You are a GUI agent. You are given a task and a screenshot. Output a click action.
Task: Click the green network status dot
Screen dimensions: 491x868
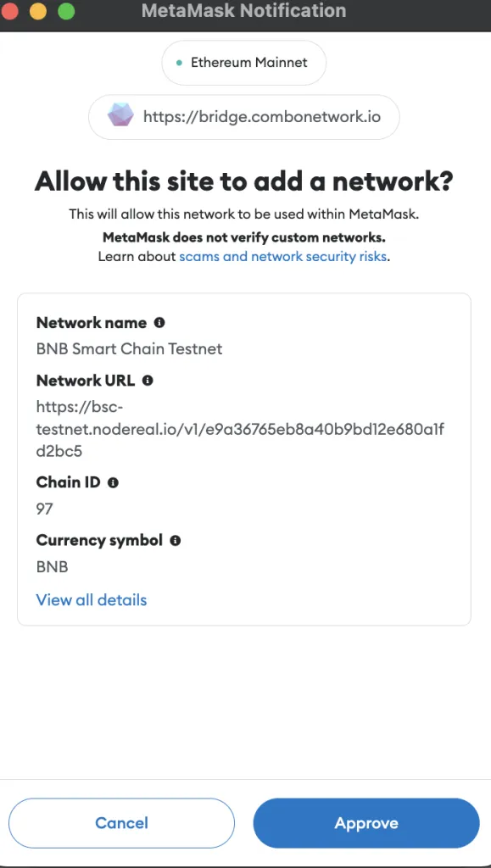click(179, 63)
